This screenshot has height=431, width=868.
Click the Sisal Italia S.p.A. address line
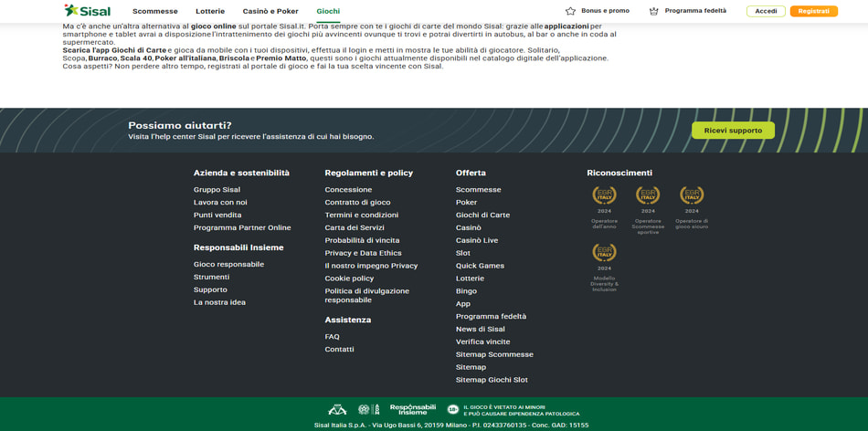coord(451,426)
